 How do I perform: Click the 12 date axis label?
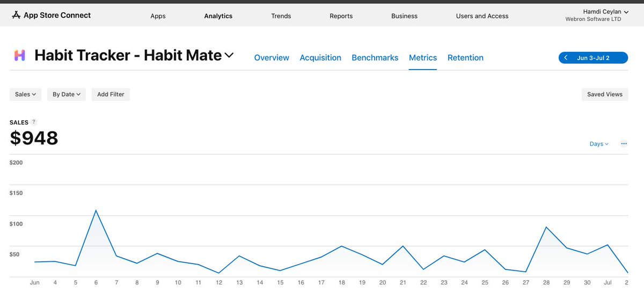pos(219,282)
